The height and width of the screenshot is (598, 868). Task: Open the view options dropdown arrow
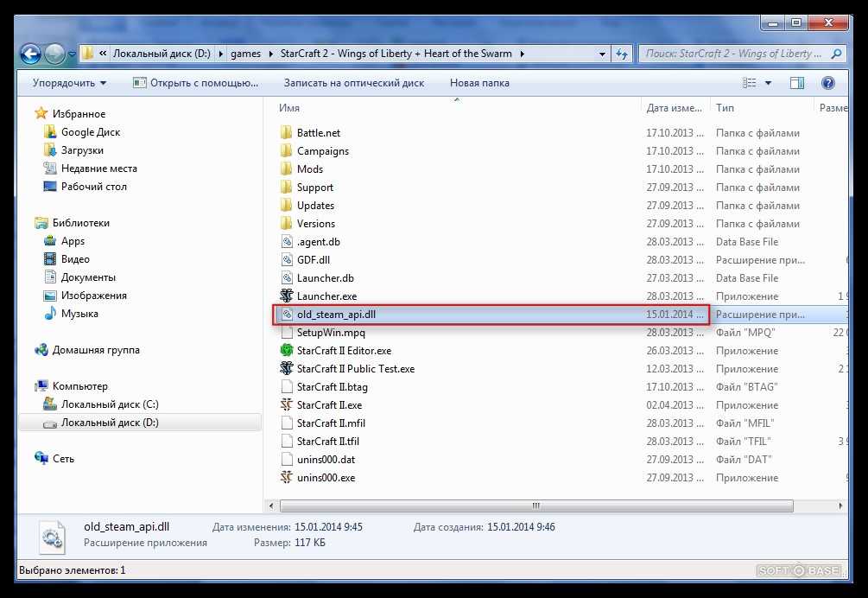[769, 83]
